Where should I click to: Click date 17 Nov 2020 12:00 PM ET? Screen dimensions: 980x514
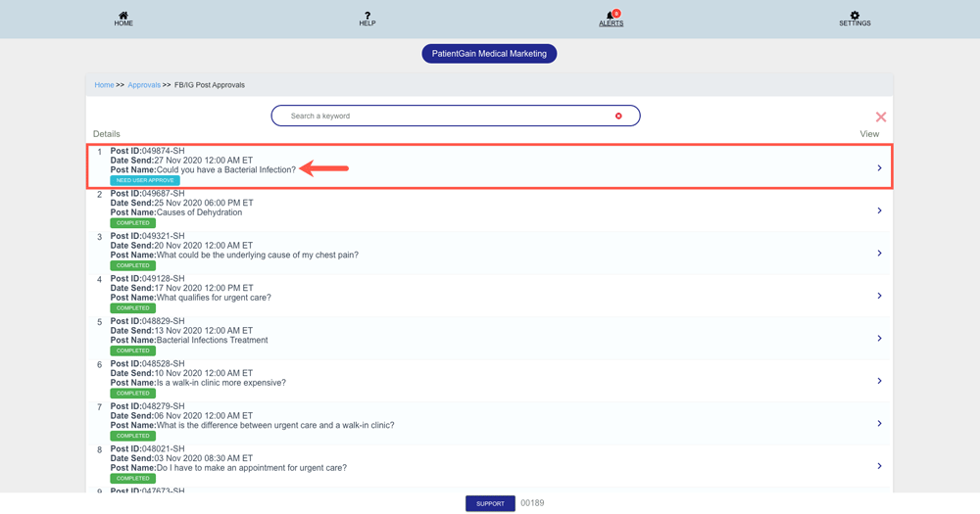click(204, 288)
